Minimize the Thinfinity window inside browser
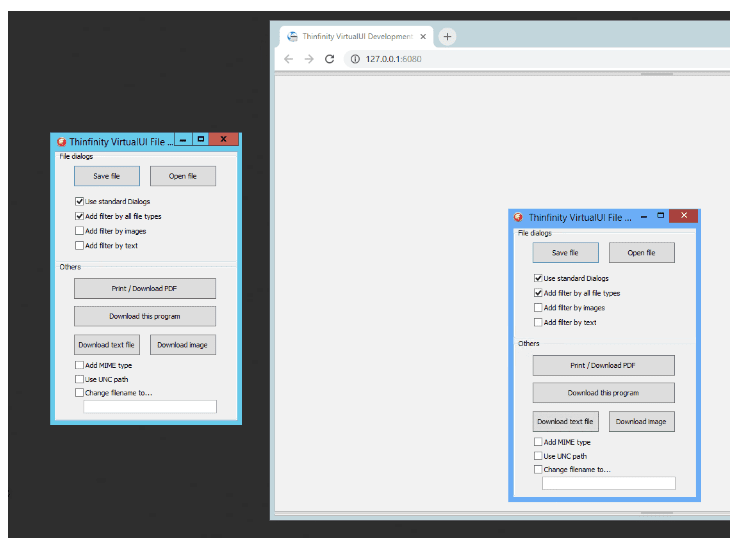The height and width of the screenshot is (548, 741). 644,216
